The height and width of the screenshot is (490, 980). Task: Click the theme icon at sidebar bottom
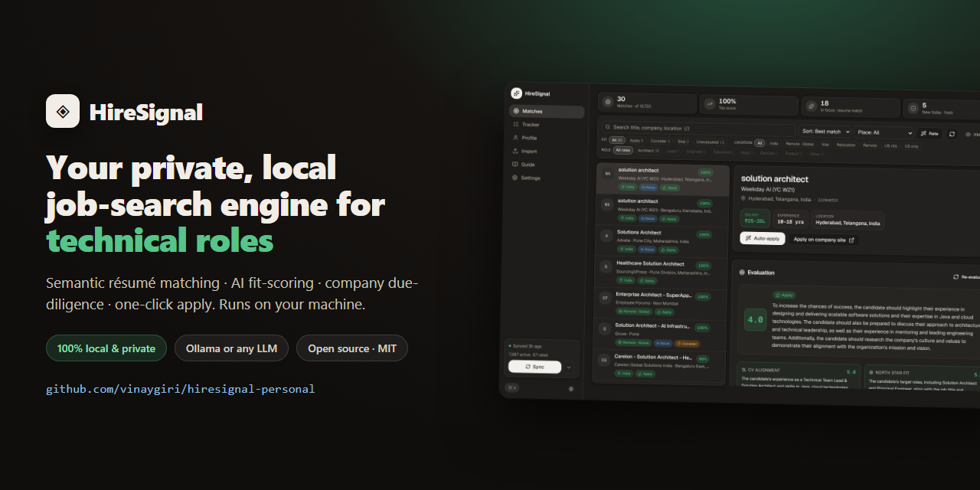click(x=570, y=389)
